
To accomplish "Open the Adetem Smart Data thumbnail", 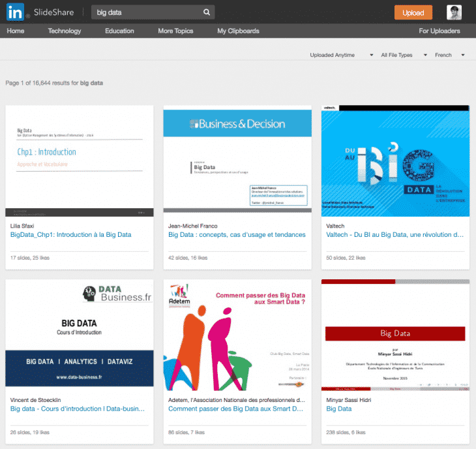I will coord(237,335).
